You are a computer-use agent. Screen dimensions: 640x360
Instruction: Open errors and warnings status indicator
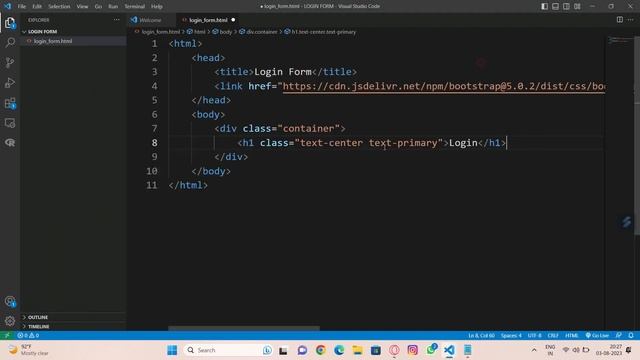pyautogui.click(x=28, y=335)
